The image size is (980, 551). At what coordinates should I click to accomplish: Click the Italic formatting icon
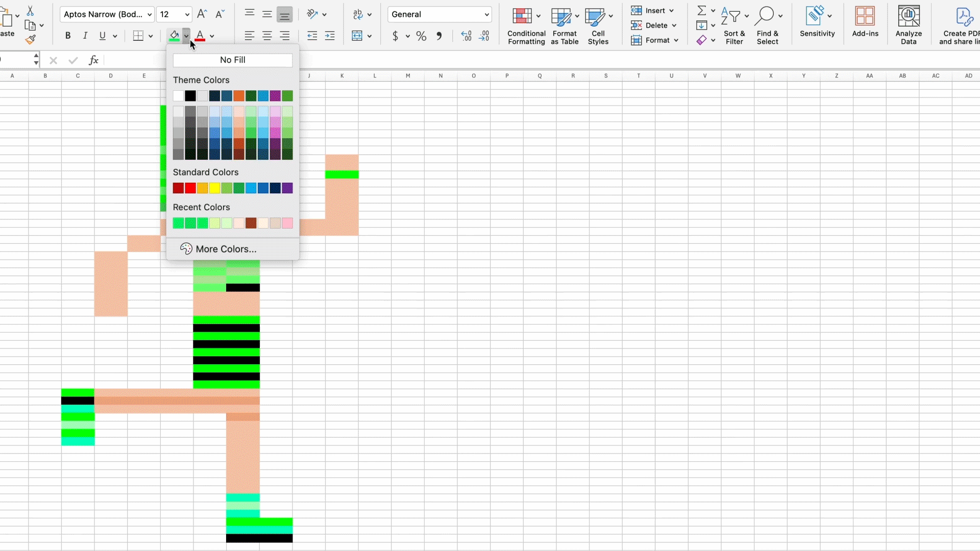pyautogui.click(x=85, y=36)
